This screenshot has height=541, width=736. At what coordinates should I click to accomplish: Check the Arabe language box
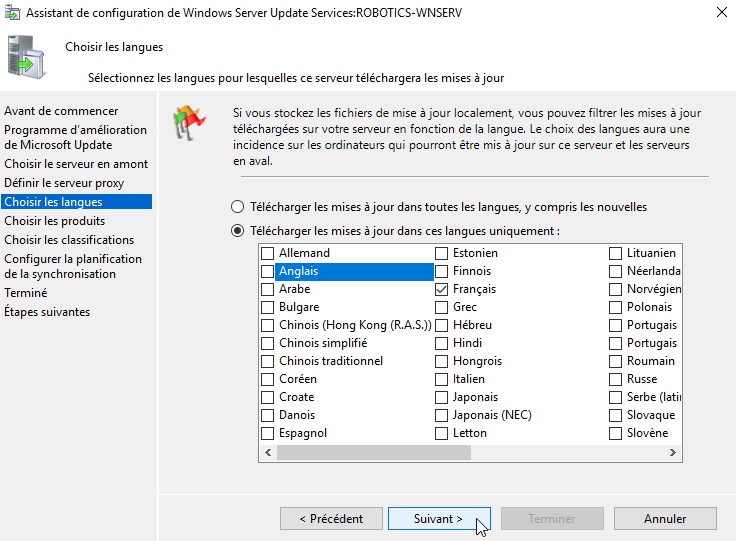(268, 289)
